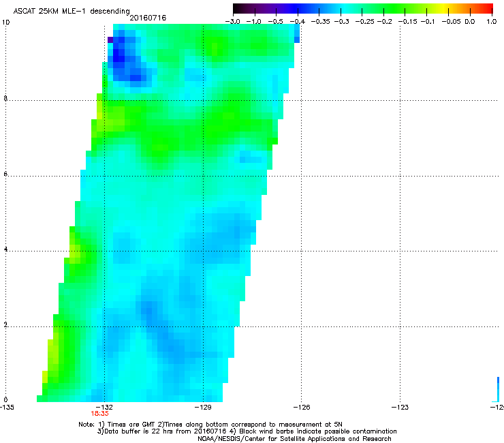Screen dimensions: 504x443
Task: Click the small blue swath fragment at bottom-right
Action: (497, 390)
